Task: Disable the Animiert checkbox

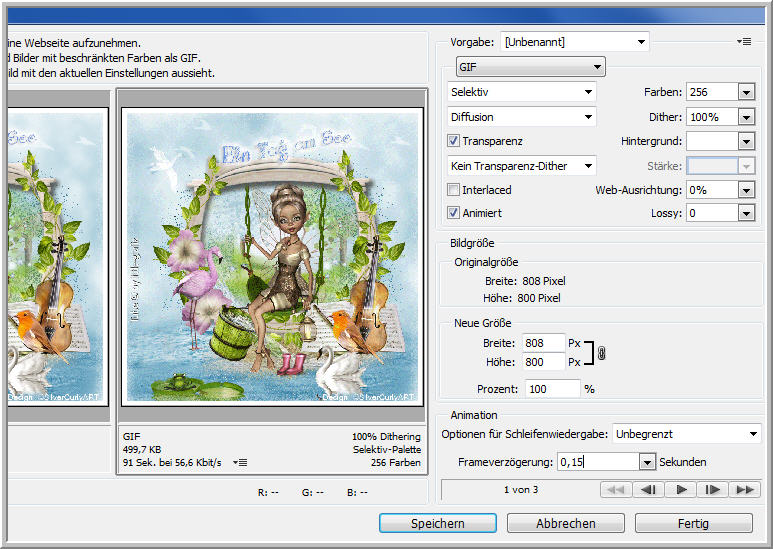Action: point(453,213)
